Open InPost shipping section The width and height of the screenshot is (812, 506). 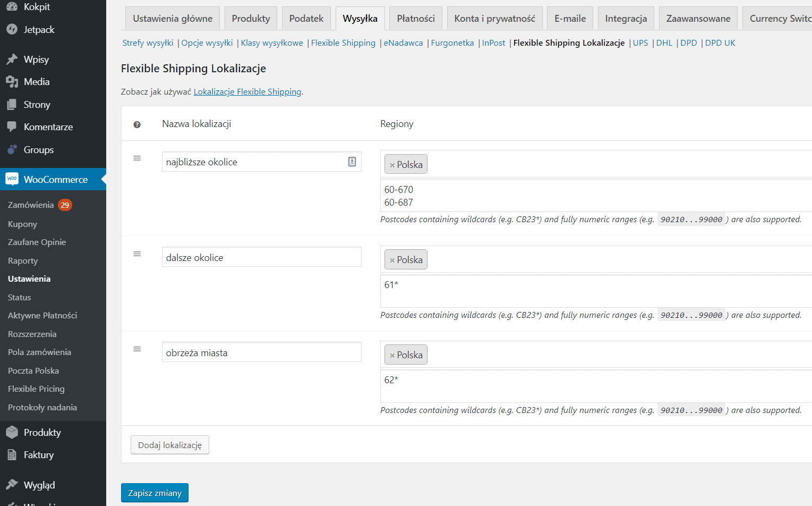pos(494,43)
